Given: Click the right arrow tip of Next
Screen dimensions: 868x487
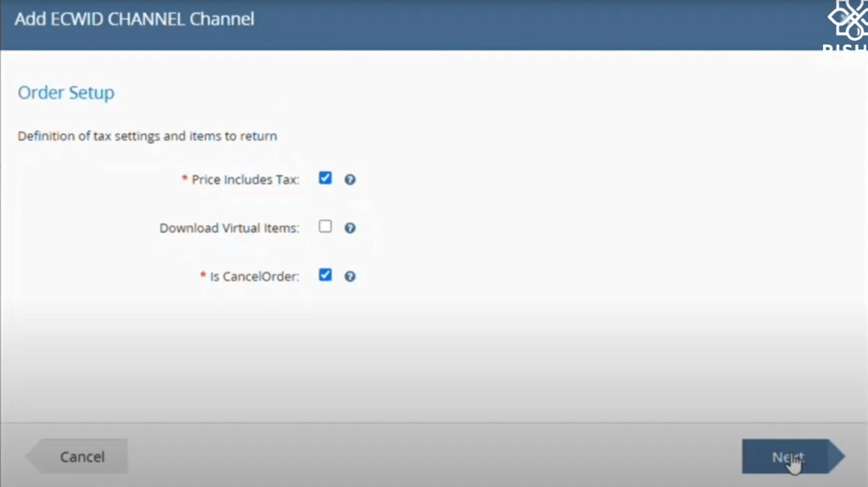Looking at the screenshot, I should click(837, 457).
